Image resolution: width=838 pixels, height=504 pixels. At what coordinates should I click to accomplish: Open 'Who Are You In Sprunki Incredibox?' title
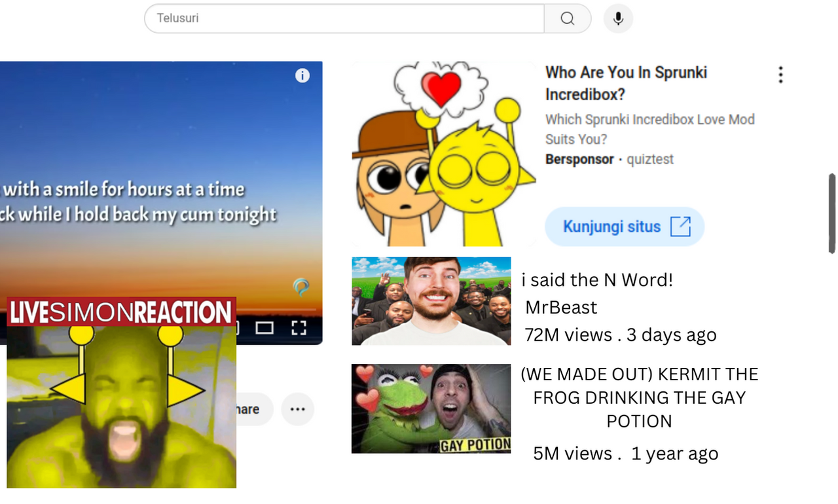click(x=626, y=83)
